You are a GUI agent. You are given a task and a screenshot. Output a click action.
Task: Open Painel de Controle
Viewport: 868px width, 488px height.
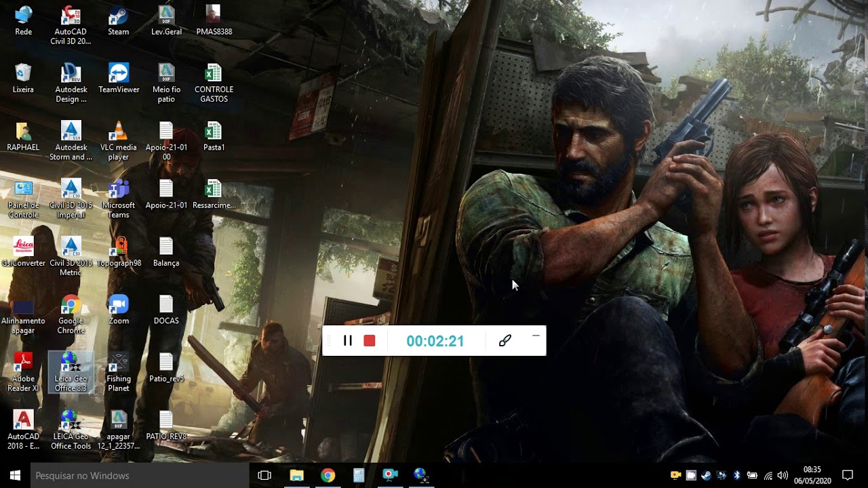tap(23, 199)
